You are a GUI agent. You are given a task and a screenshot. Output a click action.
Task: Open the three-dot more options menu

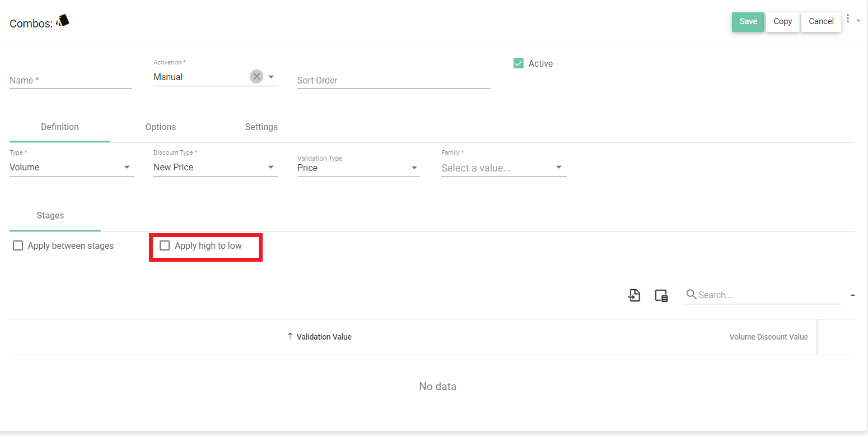click(x=848, y=19)
